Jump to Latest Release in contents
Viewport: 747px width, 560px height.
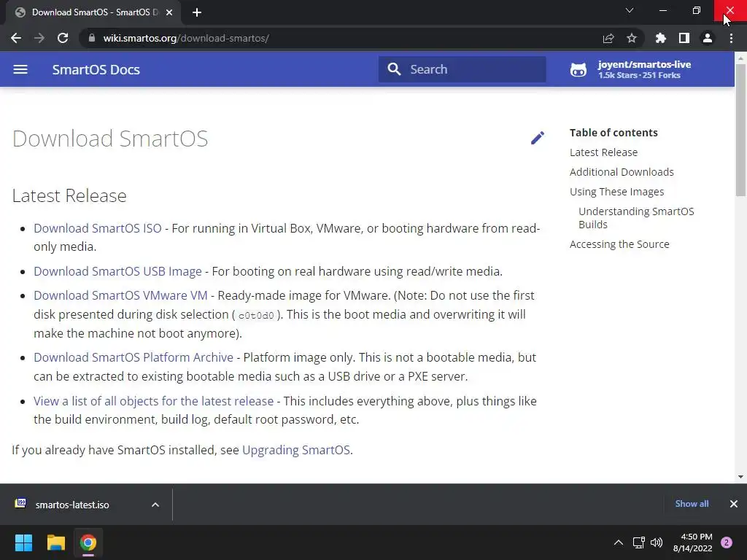pos(603,152)
